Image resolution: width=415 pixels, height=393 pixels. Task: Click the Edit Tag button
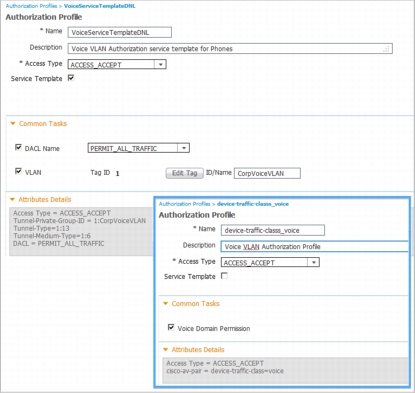pos(185,173)
